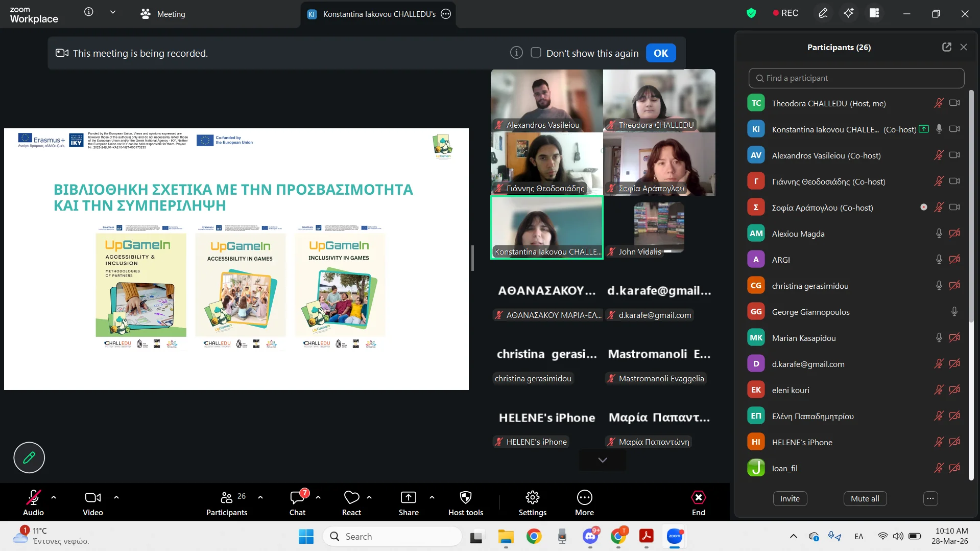Close the Participants panel
This screenshot has height=551, width=980.
click(964, 47)
